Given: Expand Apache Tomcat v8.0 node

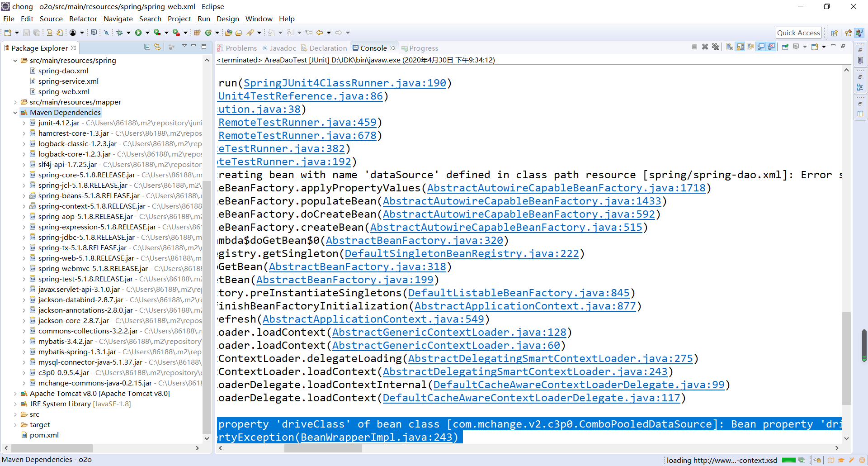Looking at the screenshot, I should [x=15, y=393].
